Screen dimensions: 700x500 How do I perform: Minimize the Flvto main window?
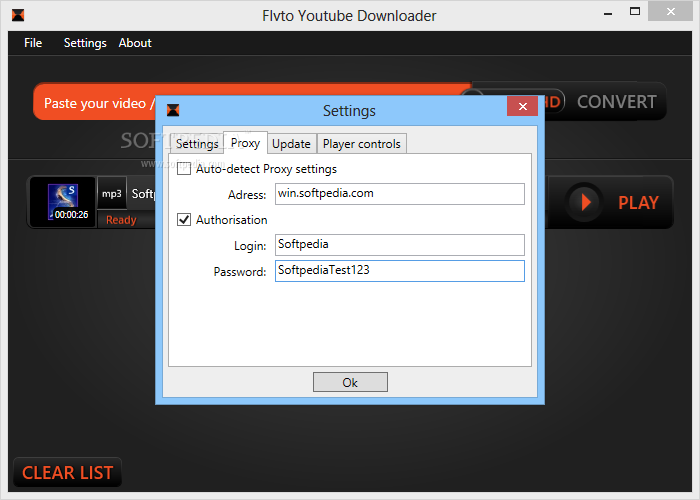point(608,13)
